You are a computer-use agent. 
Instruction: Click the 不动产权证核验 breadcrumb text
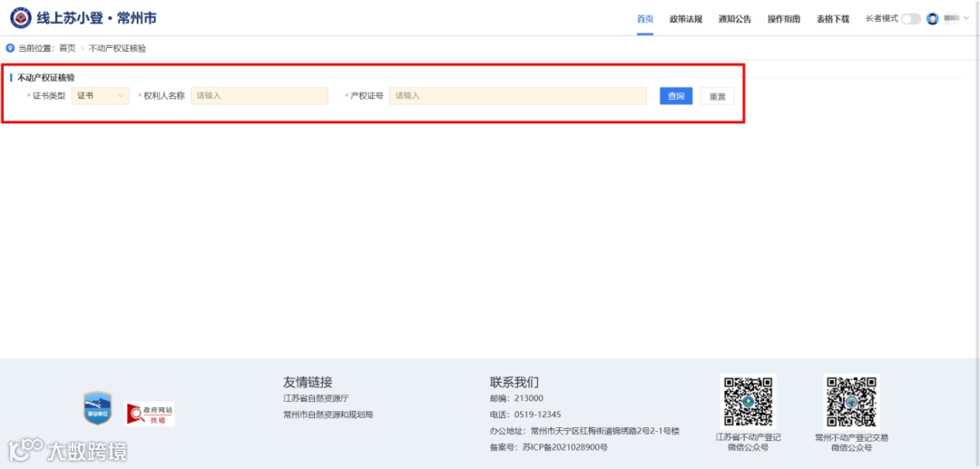(117, 48)
